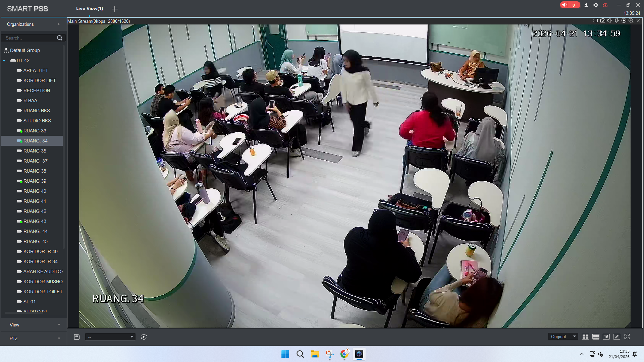The width and height of the screenshot is (644, 362).
Task: Open the KORIDOR. R.34 camera channel
Action: click(37, 261)
